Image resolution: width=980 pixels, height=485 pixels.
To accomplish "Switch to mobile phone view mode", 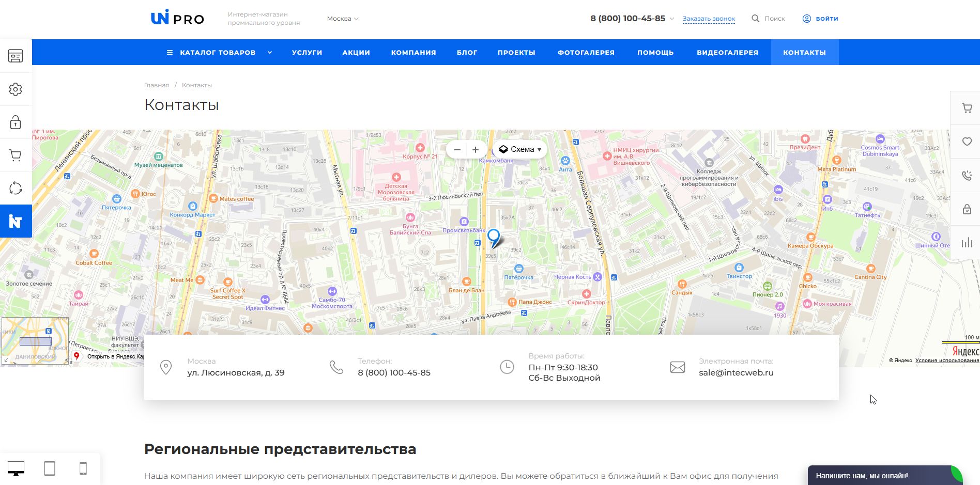I will [83, 468].
